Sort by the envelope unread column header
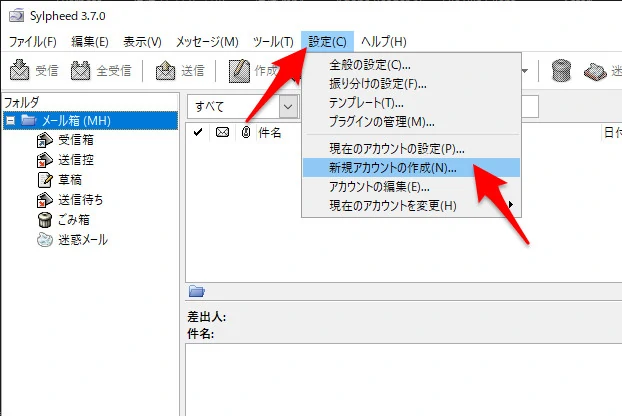Screen dimensions: 622x416 tap(222, 132)
